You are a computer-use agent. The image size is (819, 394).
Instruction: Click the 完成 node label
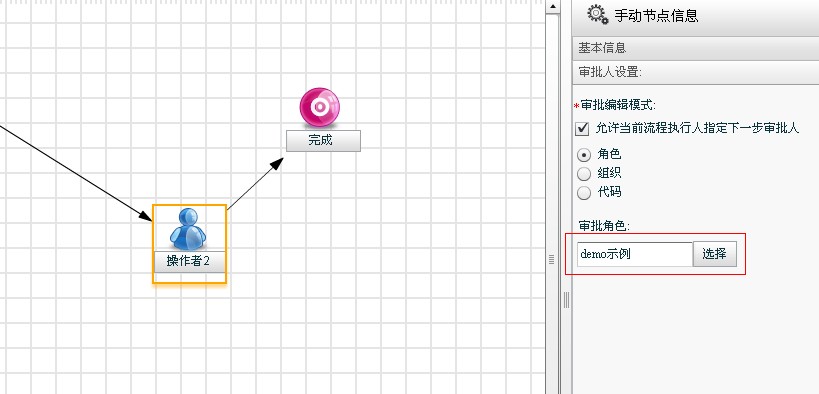(323, 141)
